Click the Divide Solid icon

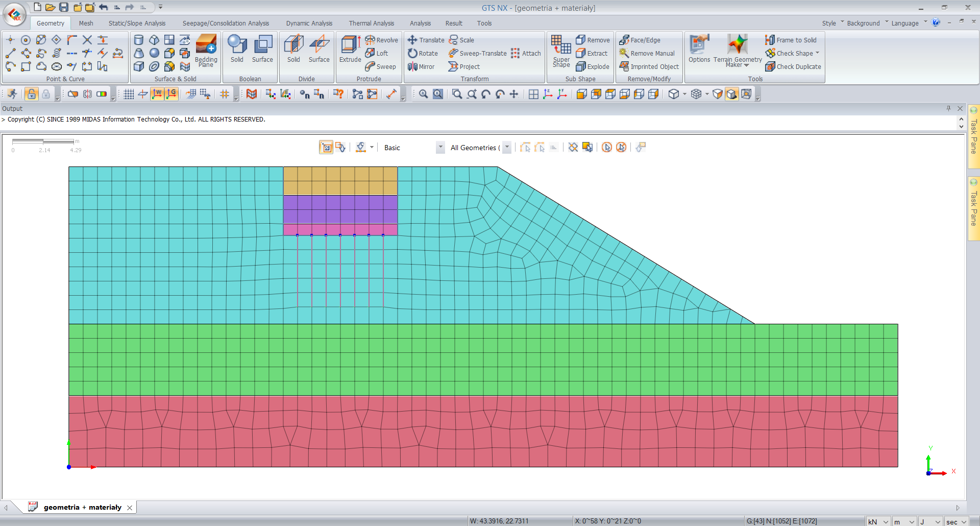293,49
